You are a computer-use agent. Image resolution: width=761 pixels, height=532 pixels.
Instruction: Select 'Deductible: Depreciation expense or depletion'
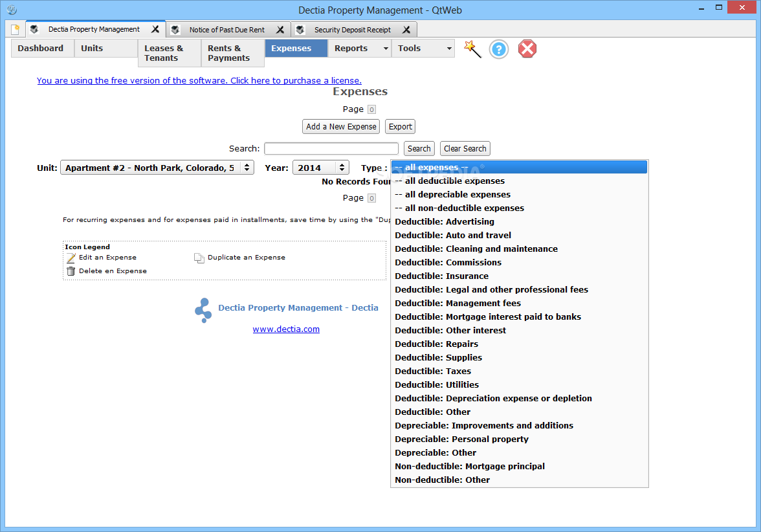tap(519, 398)
